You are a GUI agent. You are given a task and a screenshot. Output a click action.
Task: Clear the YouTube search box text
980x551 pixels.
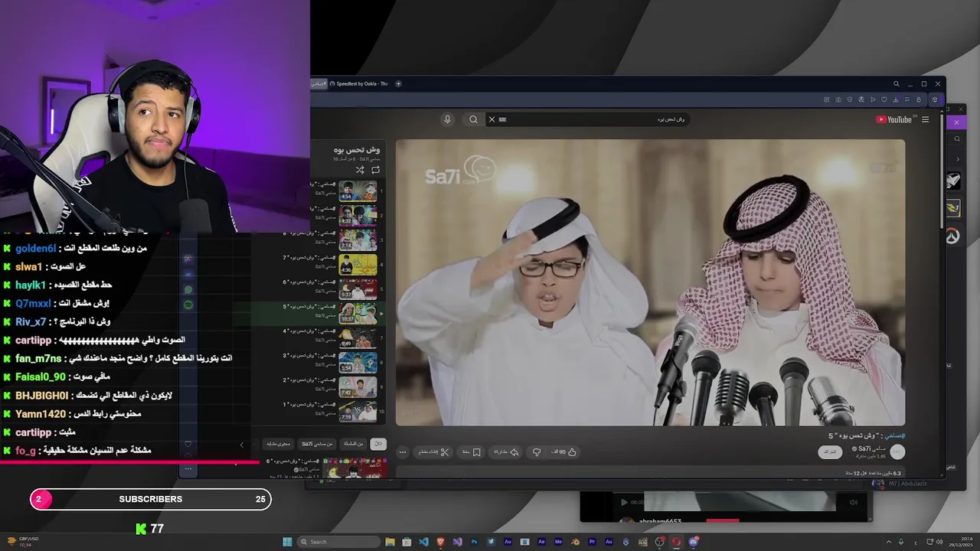point(492,119)
